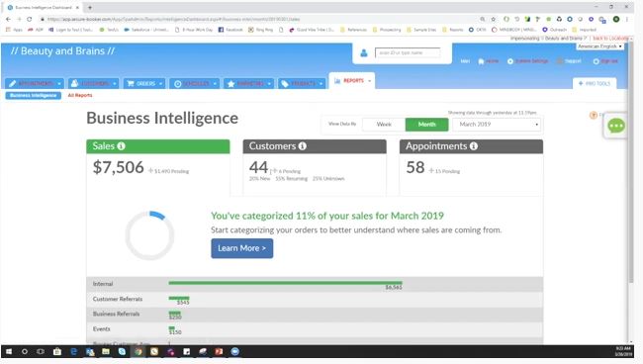This screenshot has width=643, height=364.
Task: Click the Learn More button
Action: pos(242,248)
